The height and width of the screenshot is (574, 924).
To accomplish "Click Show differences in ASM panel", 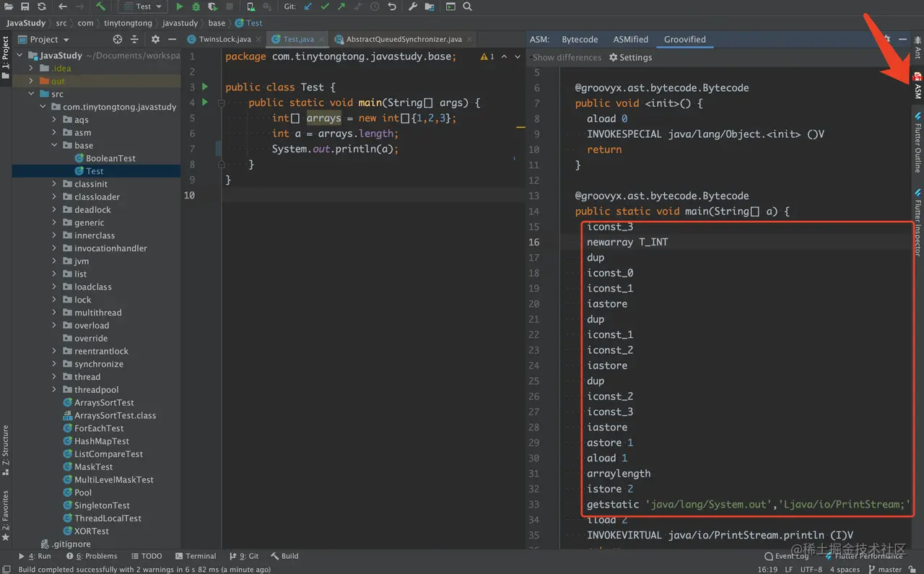I will click(567, 57).
